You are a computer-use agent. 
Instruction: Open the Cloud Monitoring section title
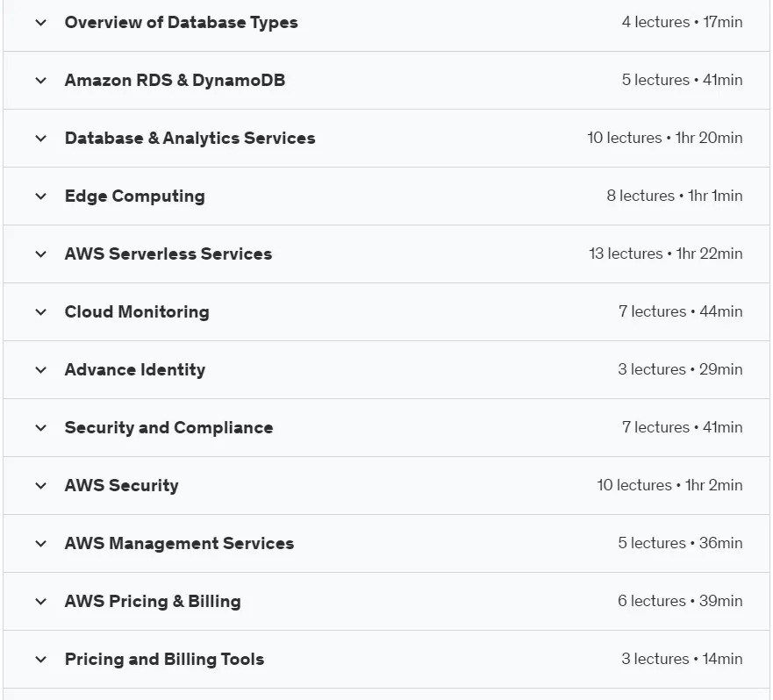[x=137, y=312]
